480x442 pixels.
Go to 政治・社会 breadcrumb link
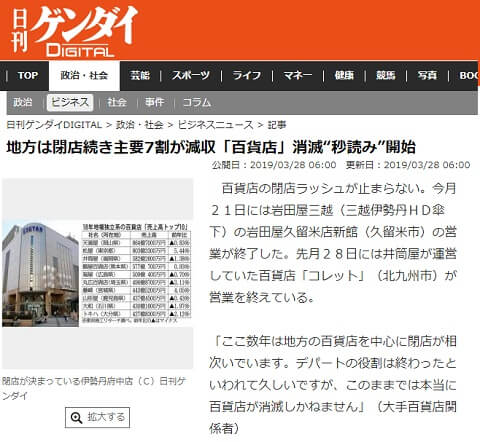click(x=140, y=125)
